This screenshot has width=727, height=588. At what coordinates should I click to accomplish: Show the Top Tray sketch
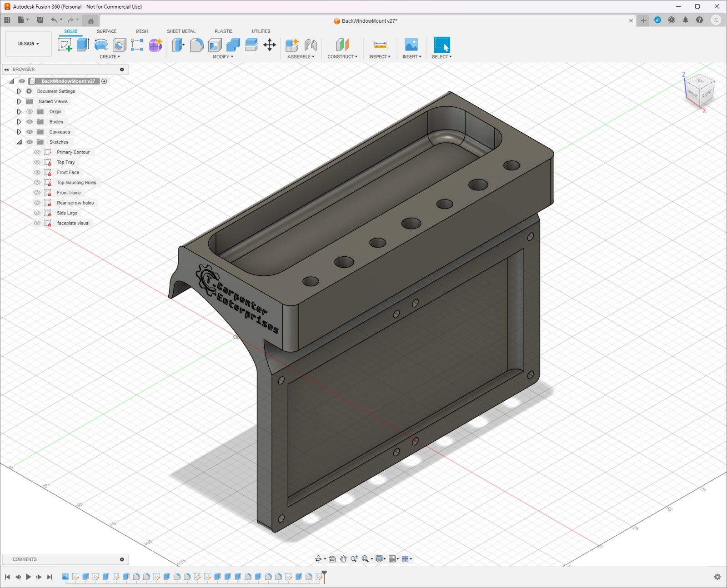(37, 162)
